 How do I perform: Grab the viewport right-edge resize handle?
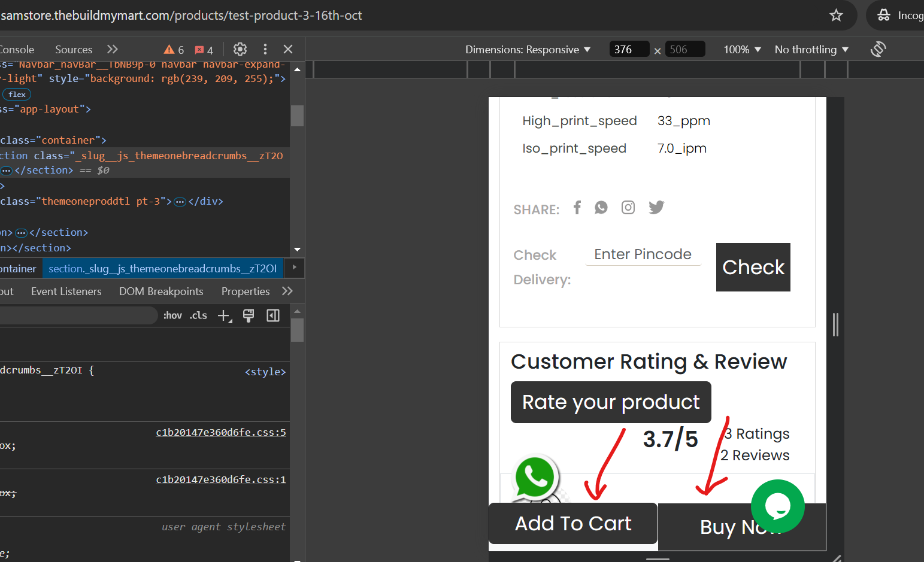pos(835,324)
